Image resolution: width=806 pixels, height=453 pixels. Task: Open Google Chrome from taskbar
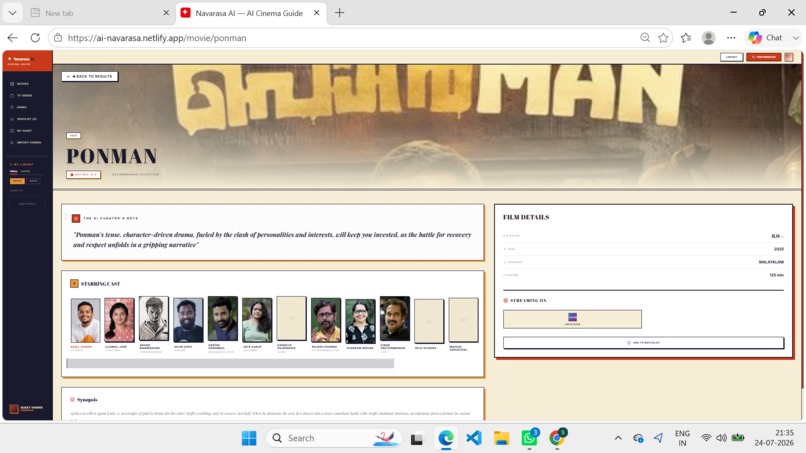tap(557, 438)
